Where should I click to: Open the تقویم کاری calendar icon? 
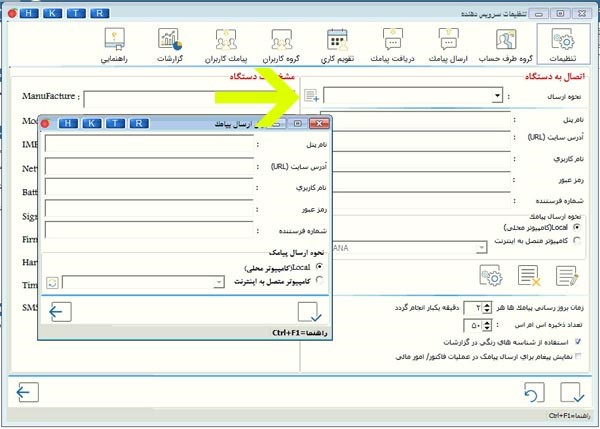(337, 47)
